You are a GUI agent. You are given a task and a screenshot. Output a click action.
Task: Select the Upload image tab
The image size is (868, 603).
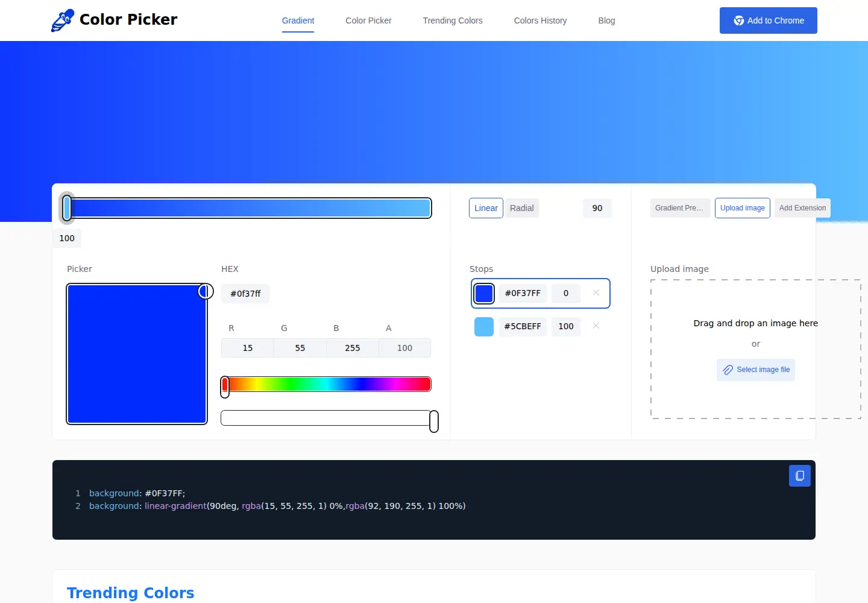pos(742,208)
